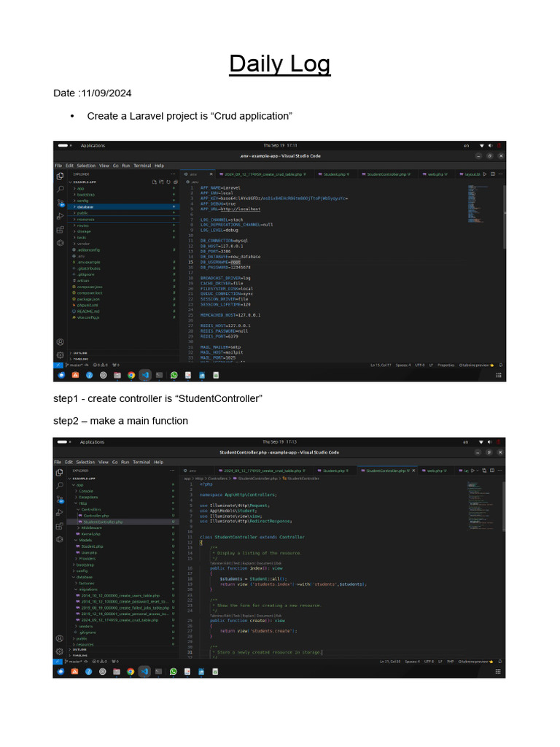Open notifications bell in .env window status bar

coord(500,365)
